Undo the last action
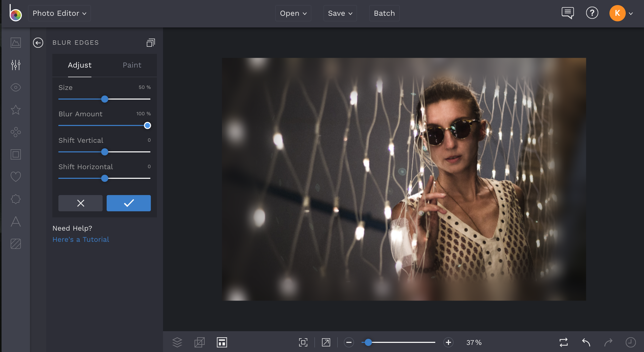The image size is (644, 352). click(x=586, y=342)
